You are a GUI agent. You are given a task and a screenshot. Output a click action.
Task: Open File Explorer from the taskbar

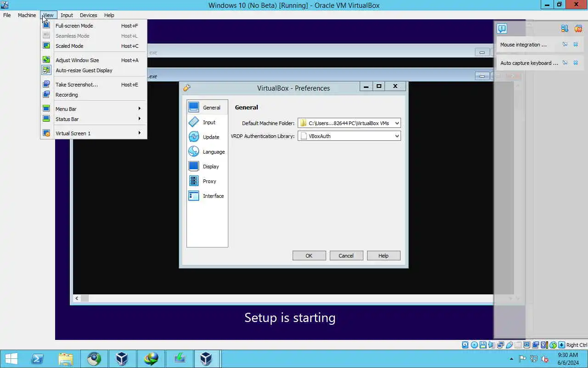coord(66,359)
